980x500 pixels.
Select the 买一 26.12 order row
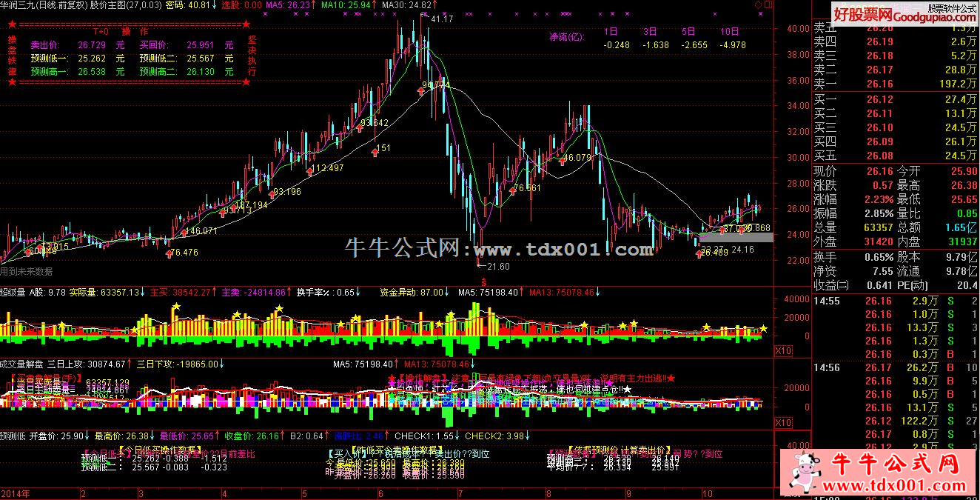(896, 99)
